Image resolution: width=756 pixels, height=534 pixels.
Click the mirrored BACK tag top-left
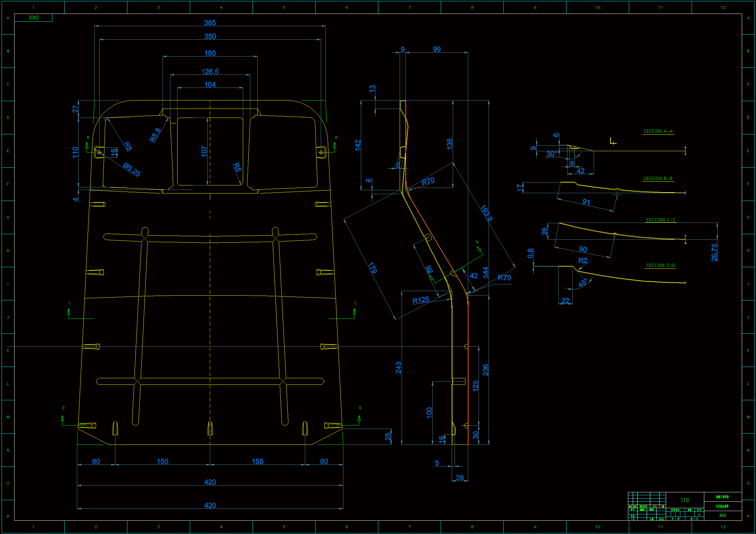tap(33, 18)
